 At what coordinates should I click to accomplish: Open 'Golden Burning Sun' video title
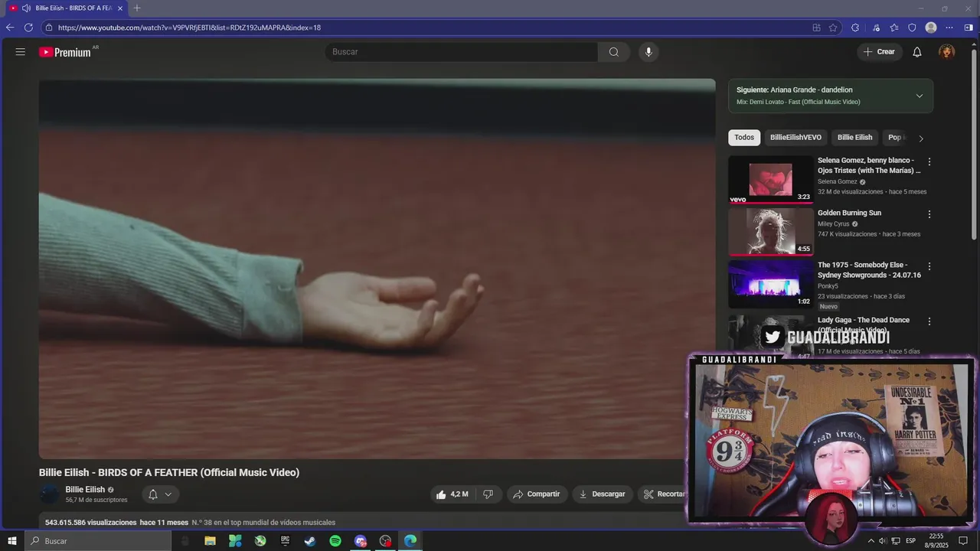coord(849,213)
